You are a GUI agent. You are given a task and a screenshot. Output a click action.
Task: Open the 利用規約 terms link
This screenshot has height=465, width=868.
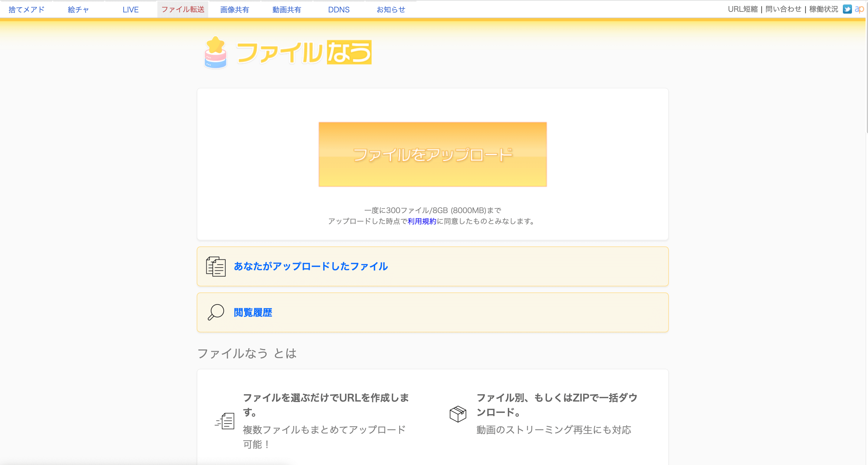coord(422,221)
